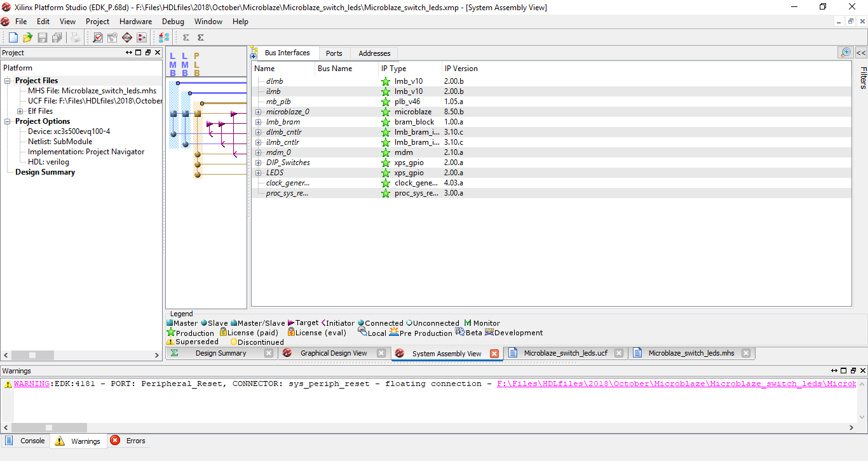Close the Microblaze_switch_leds.mhs tab
Screen dimensions: 868x461
(746, 354)
